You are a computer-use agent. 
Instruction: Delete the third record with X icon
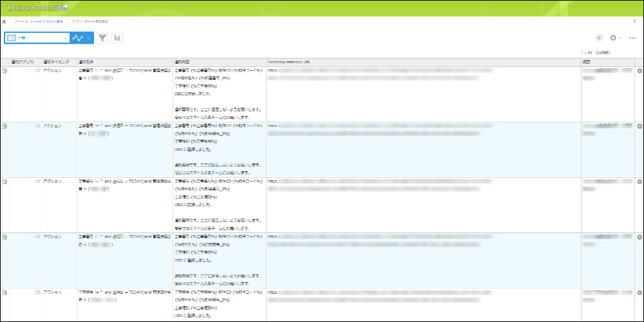[x=639, y=182]
